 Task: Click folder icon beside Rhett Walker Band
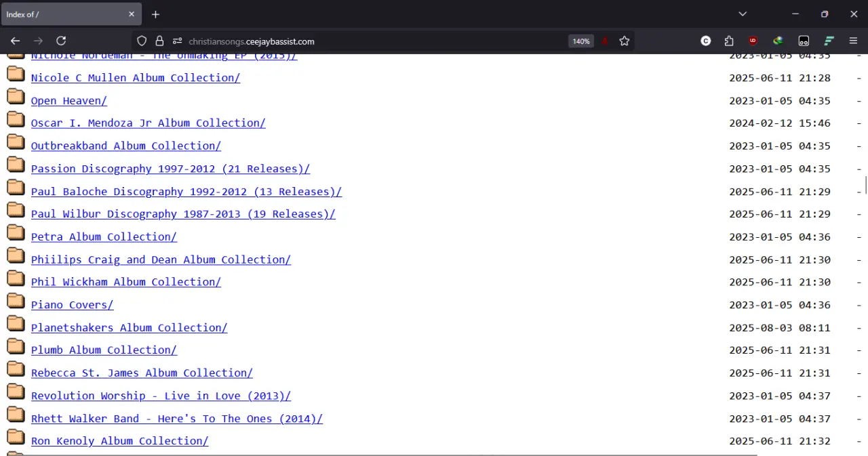tap(16, 415)
